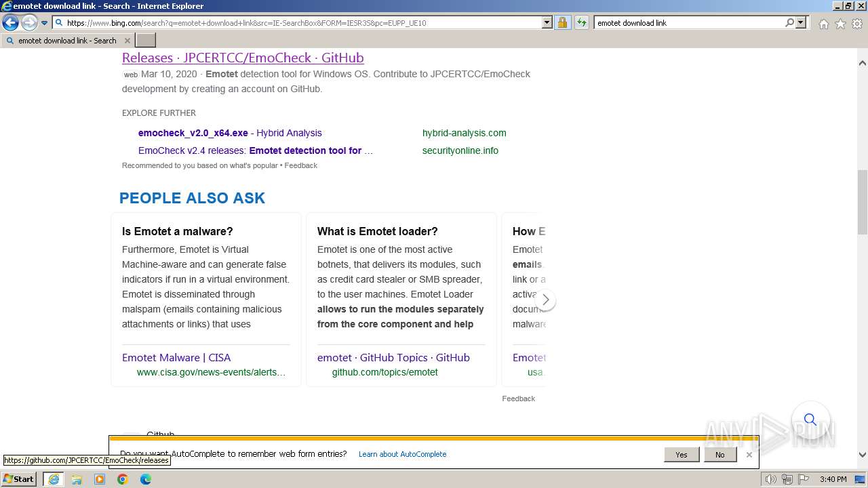Open File Explorer from taskbar

click(x=77, y=479)
